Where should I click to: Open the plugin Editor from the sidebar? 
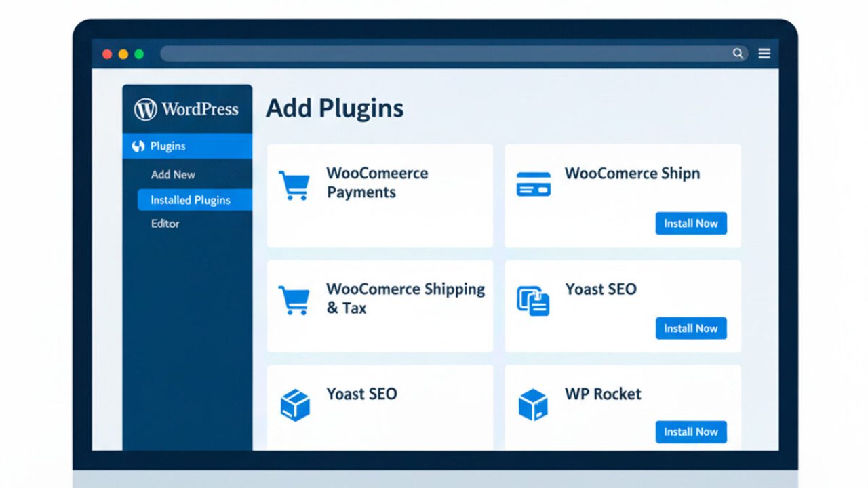coord(165,224)
